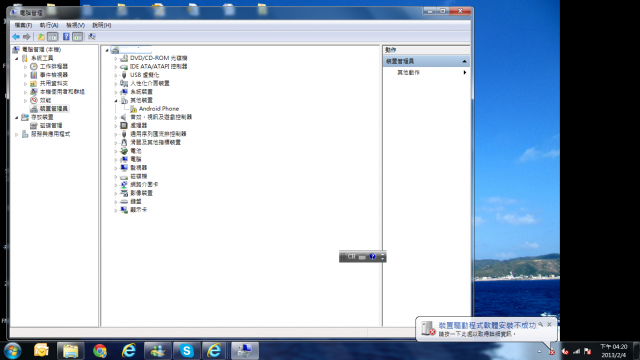Click the CH input language button
Image resolution: width=640 pixels, height=360 pixels.
pyautogui.click(x=351, y=256)
